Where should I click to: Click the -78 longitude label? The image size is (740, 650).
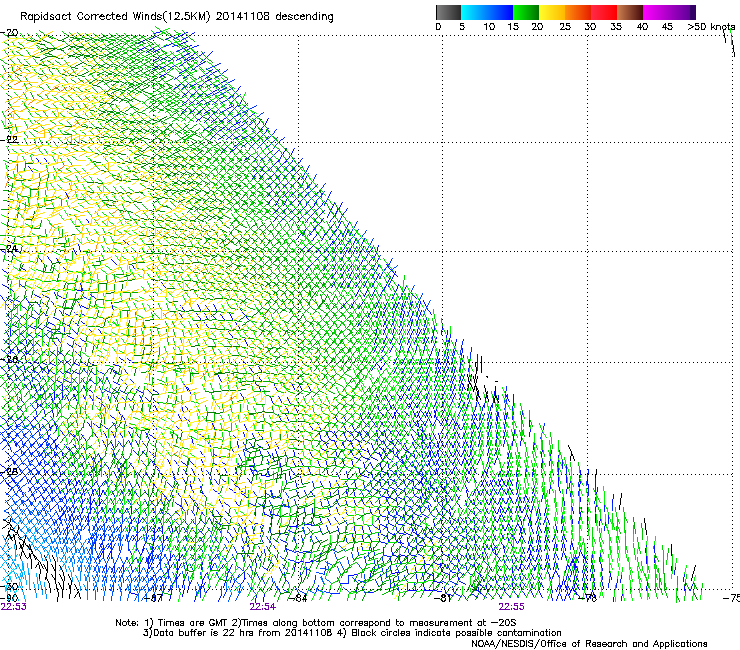(588, 598)
